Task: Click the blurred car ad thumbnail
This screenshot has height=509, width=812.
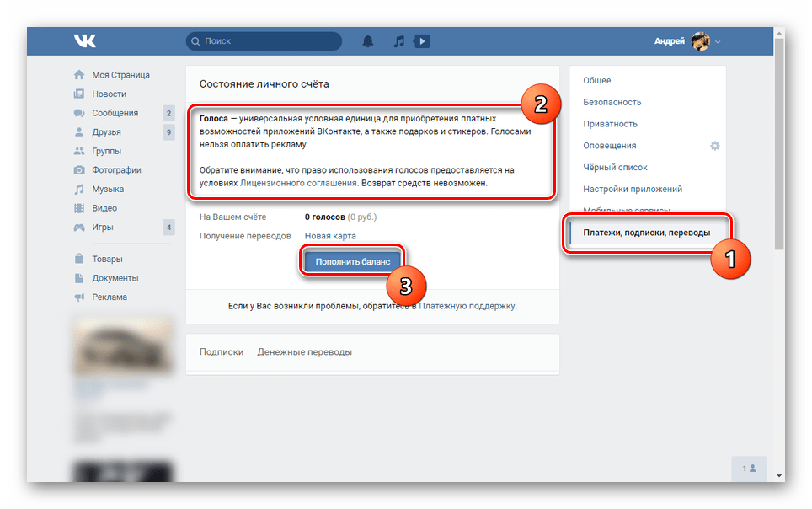Action: tap(123, 346)
